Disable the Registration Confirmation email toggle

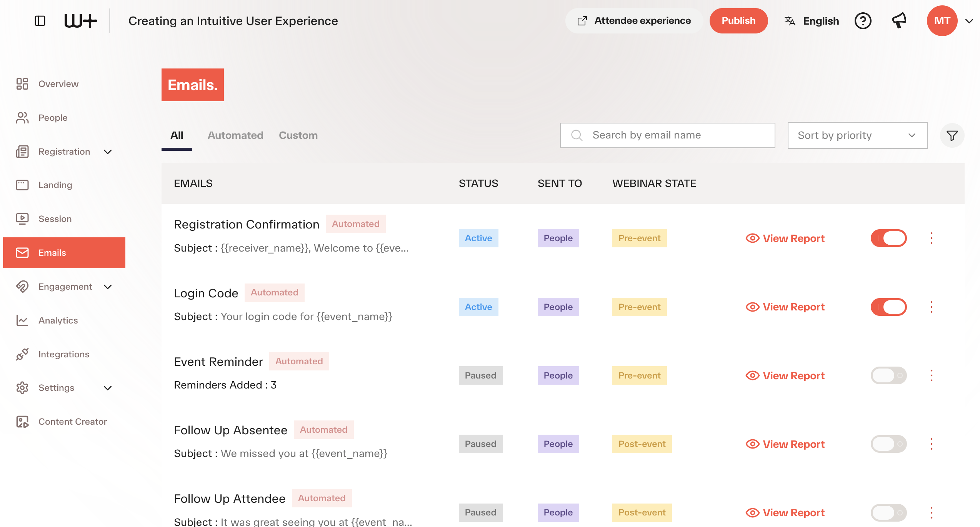pyautogui.click(x=889, y=238)
